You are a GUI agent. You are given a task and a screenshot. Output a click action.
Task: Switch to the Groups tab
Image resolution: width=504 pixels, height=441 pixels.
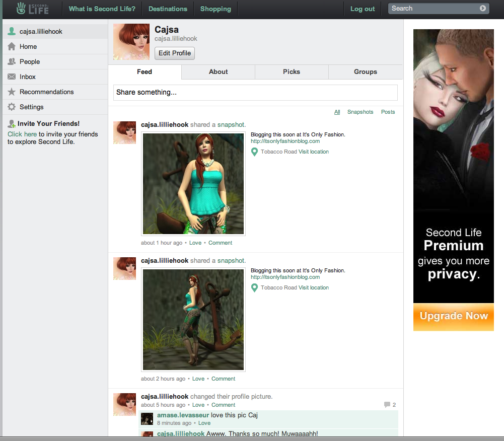[365, 71]
